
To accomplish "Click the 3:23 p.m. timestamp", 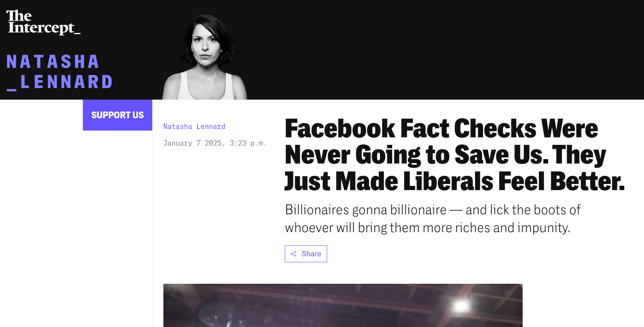I will (248, 143).
